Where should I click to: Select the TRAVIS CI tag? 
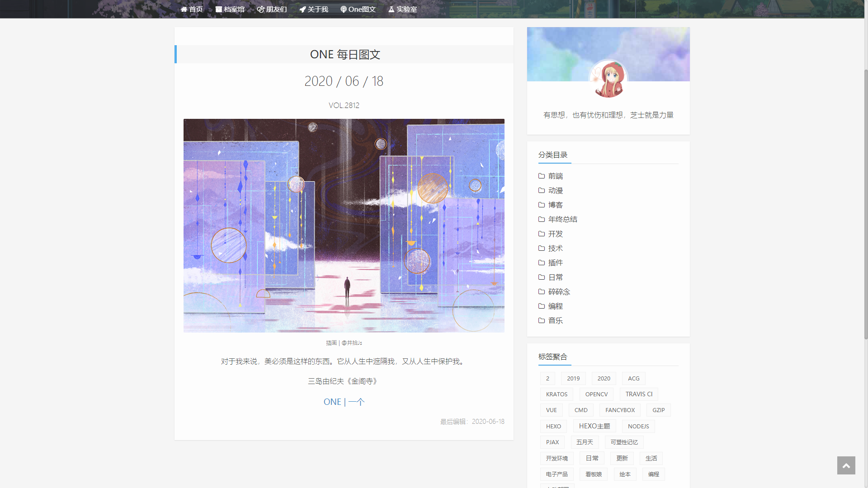(x=639, y=394)
